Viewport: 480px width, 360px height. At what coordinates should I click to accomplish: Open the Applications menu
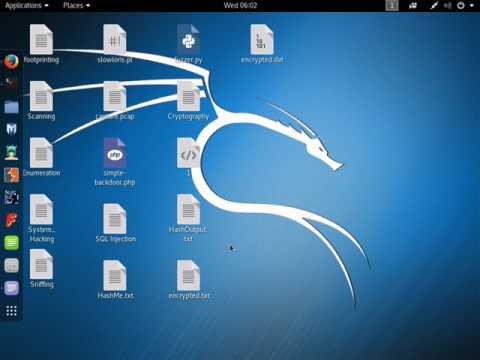pyautogui.click(x=27, y=5)
